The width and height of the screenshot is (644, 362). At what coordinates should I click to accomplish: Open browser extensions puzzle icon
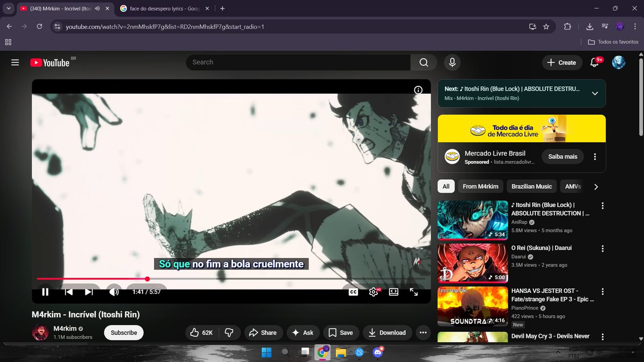coord(567,26)
